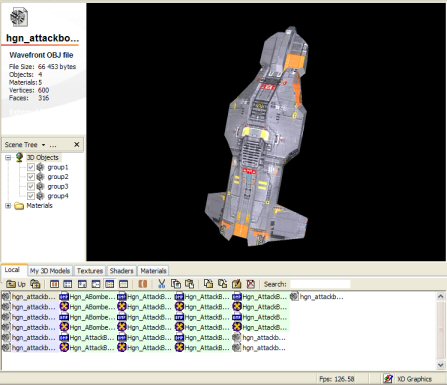Click the orange book icon in the toolbar
The width and height of the screenshot is (447, 385).
click(143, 284)
